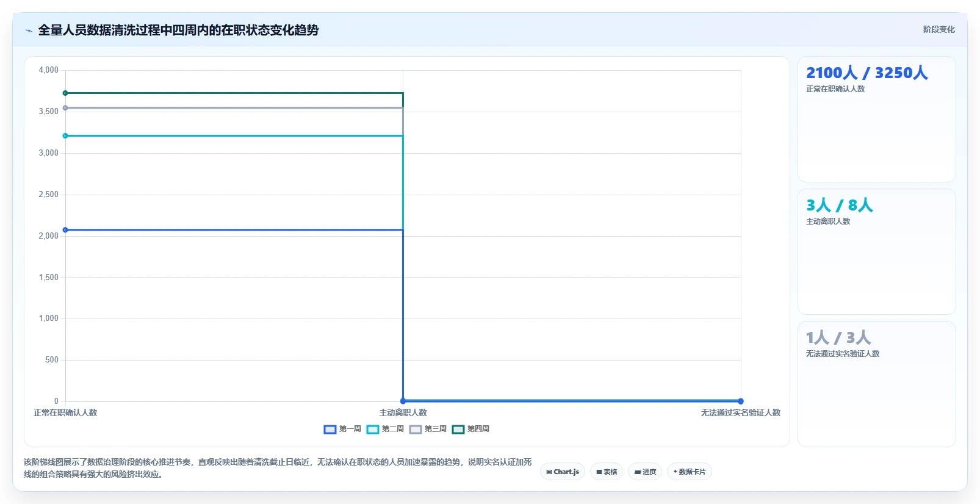Toggle 第四周 legend color box
Viewport: 980px width, 504px height.
(458, 430)
